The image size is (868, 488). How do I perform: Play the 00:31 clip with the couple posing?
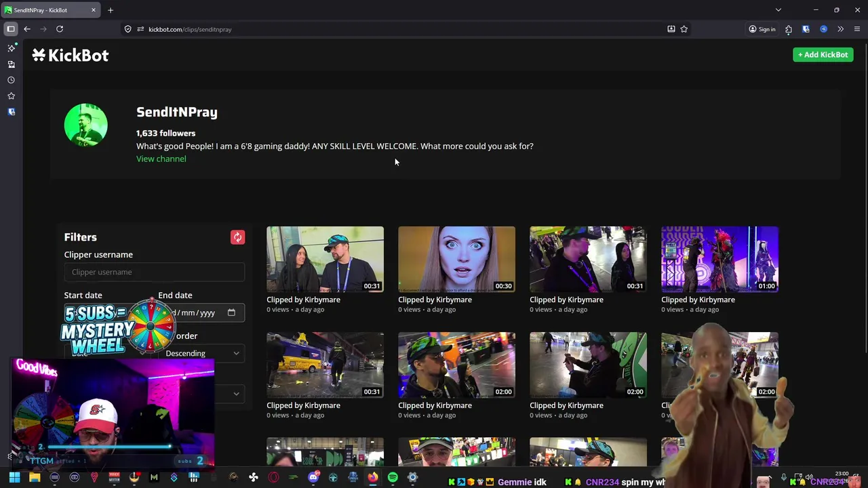(x=325, y=259)
